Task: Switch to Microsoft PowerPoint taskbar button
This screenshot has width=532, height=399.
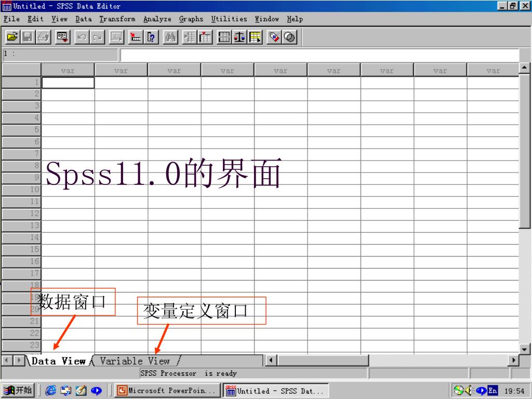Action: pos(167,391)
